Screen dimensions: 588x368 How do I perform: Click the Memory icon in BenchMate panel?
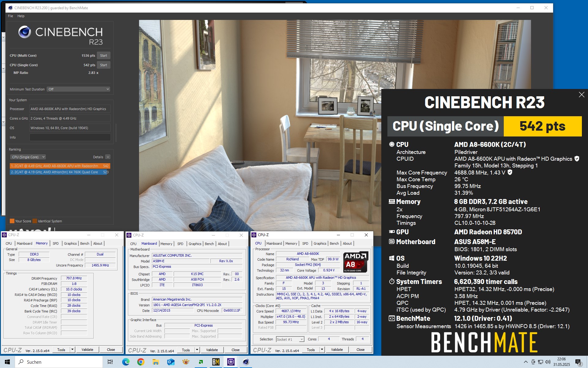click(392, 201)
